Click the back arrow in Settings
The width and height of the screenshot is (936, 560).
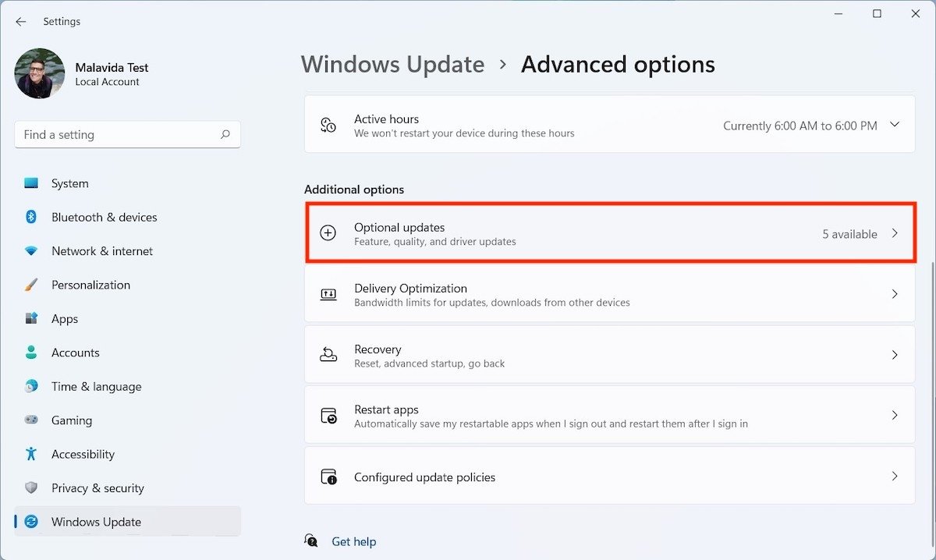pos(21,22)
